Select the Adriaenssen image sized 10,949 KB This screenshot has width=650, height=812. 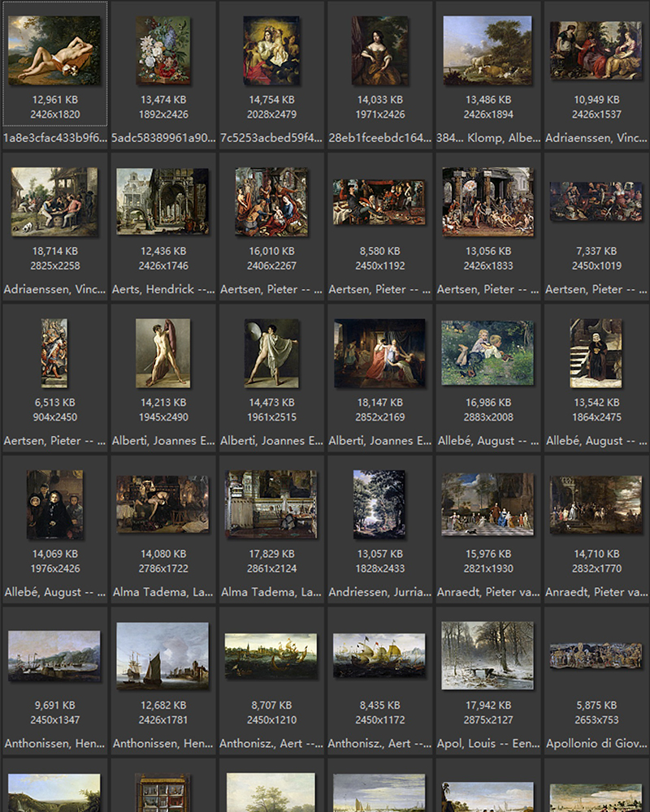596,50
